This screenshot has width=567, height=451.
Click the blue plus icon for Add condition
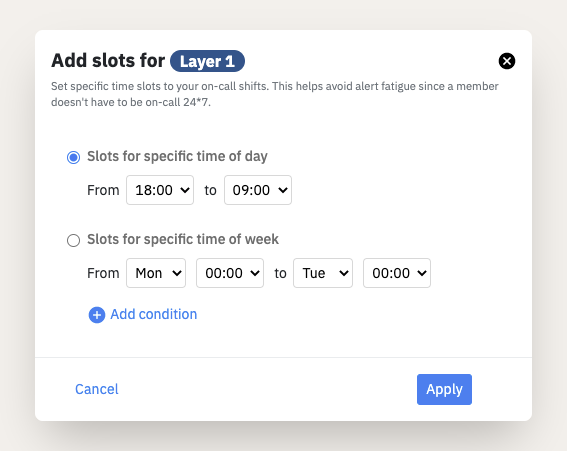pyautogui.click(x=97, y=315)
